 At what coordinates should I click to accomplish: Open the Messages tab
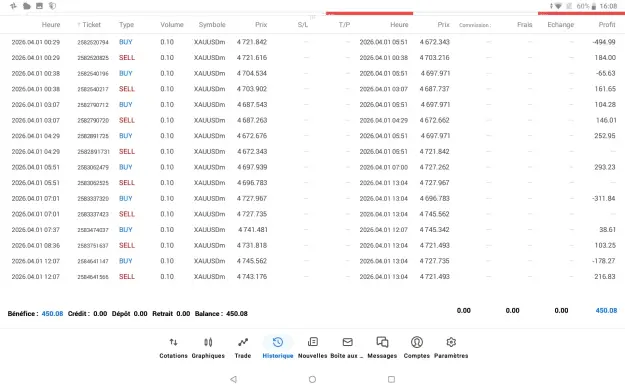[382, 348]
